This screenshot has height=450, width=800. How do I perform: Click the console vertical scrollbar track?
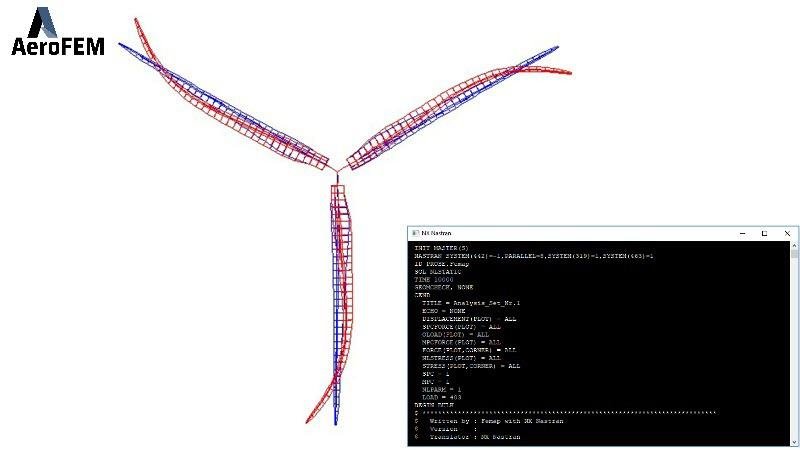(792, 340)
